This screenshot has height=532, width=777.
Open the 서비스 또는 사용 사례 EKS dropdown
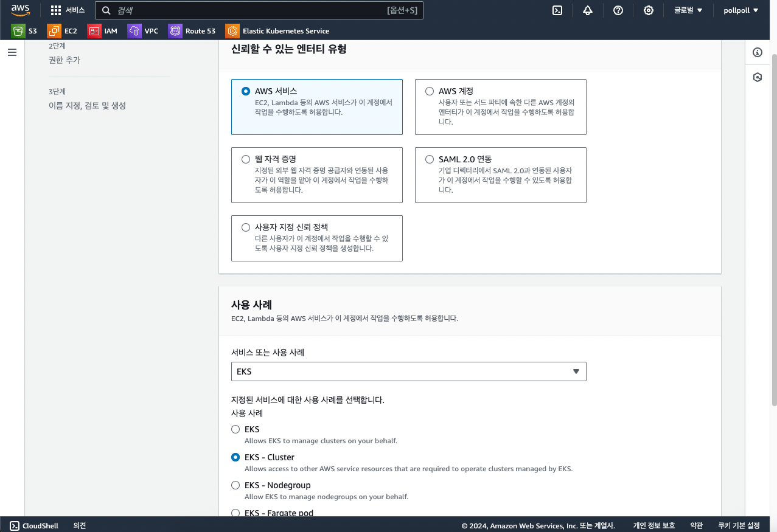(x=409, y=371)
